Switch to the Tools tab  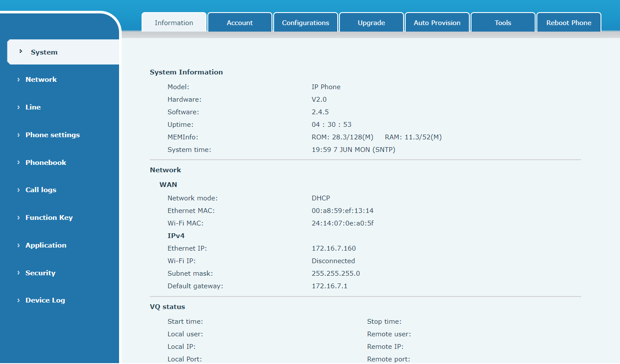(503, 22)
